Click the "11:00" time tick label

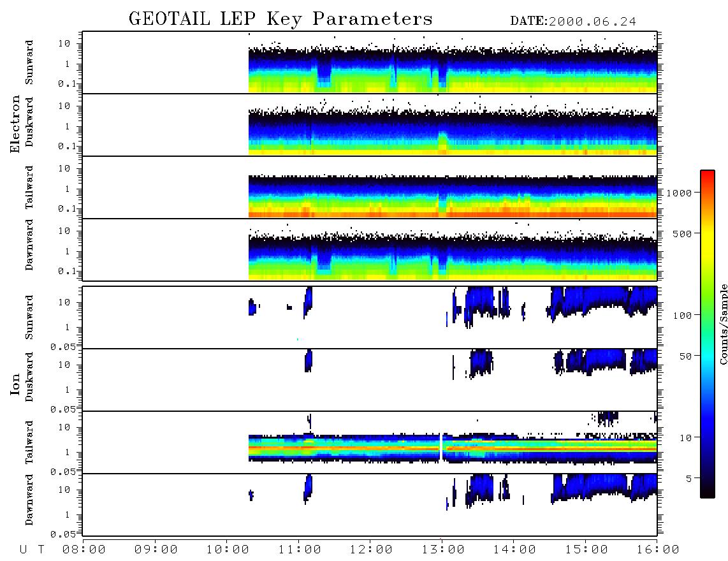pyautogui.click(x=300, y=550)
